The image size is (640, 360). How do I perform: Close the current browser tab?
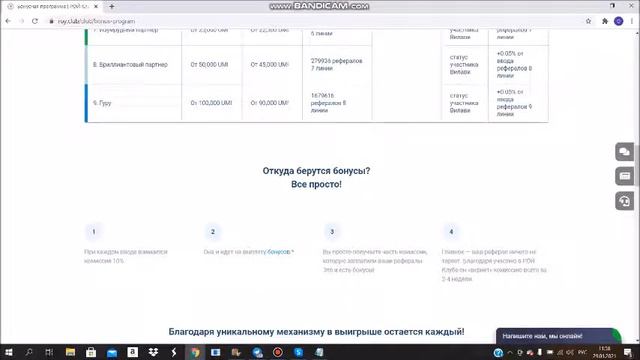click(x=96, y=7)
